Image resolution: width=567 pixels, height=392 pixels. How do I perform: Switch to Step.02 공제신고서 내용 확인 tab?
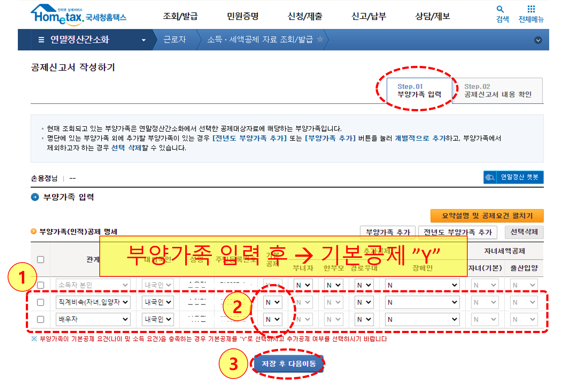[x=497, y=91]
